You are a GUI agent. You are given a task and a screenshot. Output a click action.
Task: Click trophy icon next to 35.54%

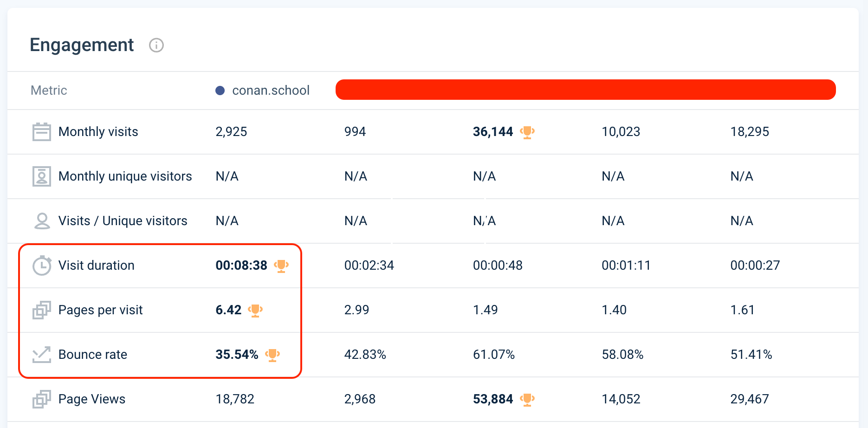[272, 355]
